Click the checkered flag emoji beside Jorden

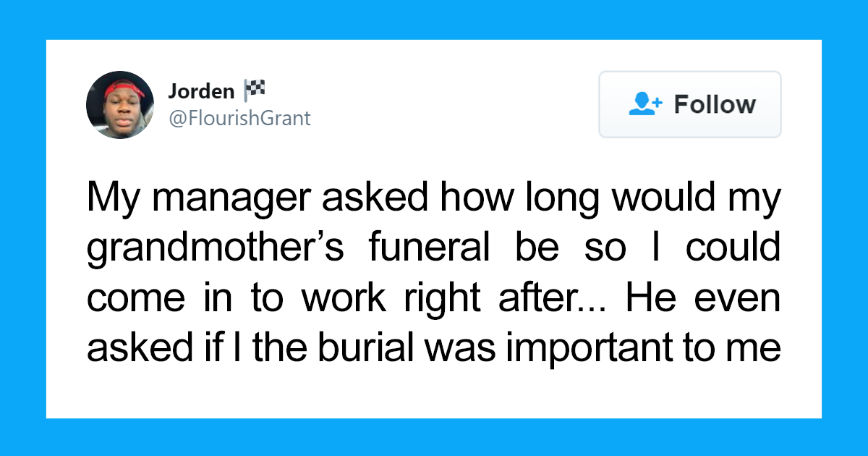253,90
